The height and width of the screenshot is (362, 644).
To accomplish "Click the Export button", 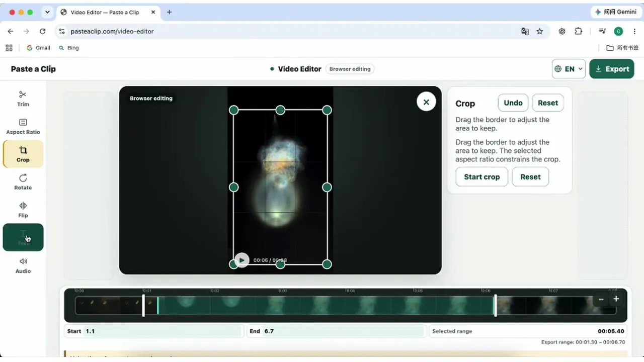I will tap(612, 69).
